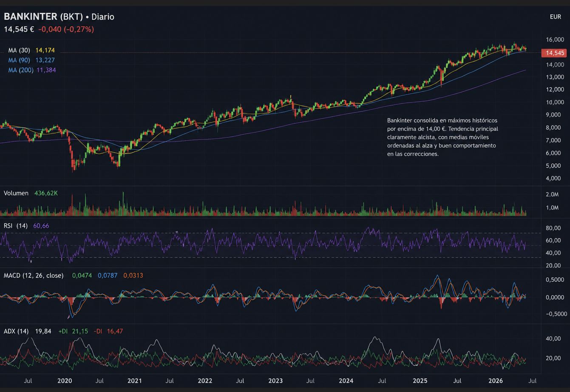Click the +DI value 21,15
This screenshot has height=392, width=570.
[x=80, y=331]
